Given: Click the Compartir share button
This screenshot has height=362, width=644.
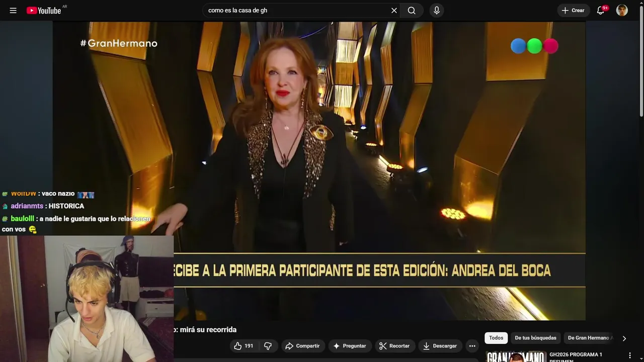Looking at the screenshot, I should pos(303,346).
